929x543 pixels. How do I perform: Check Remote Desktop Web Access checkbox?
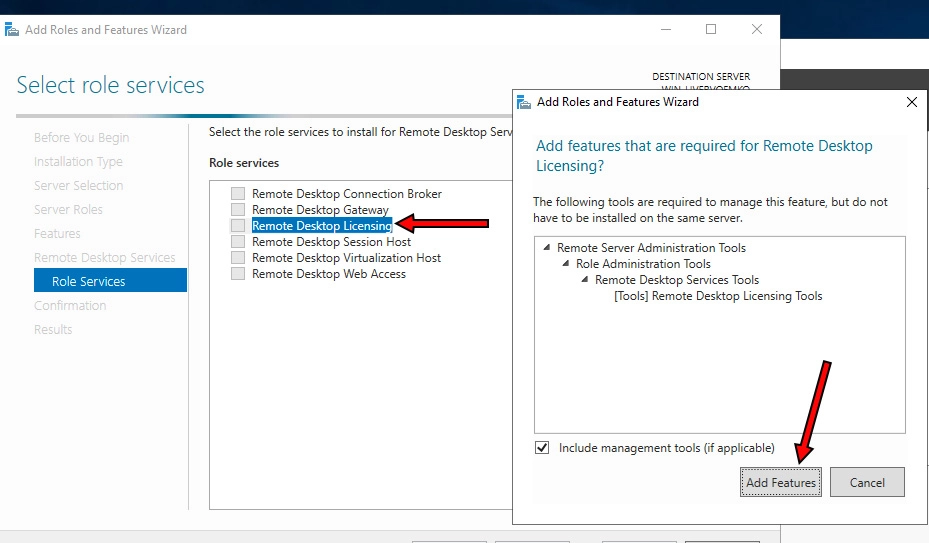(238, 274)
